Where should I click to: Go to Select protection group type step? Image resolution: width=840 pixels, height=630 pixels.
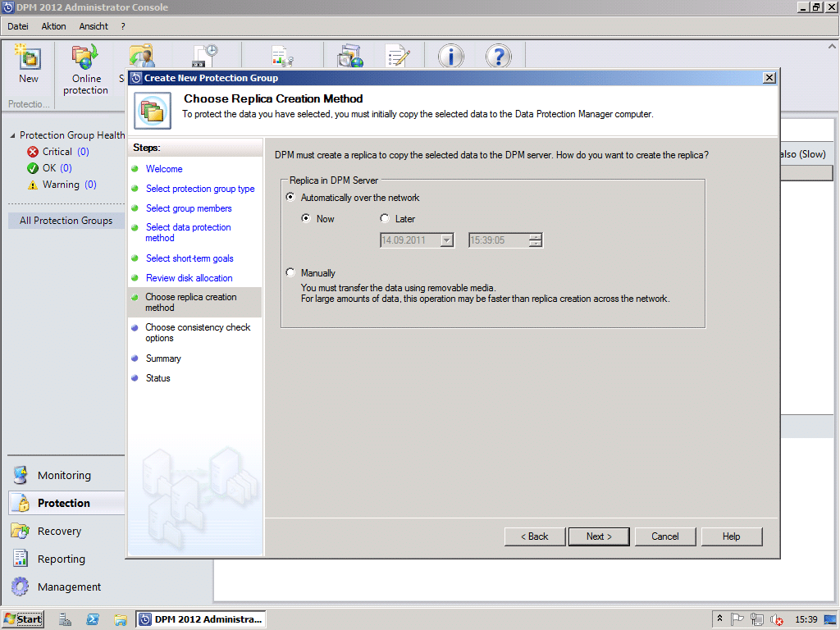[200, 189]
